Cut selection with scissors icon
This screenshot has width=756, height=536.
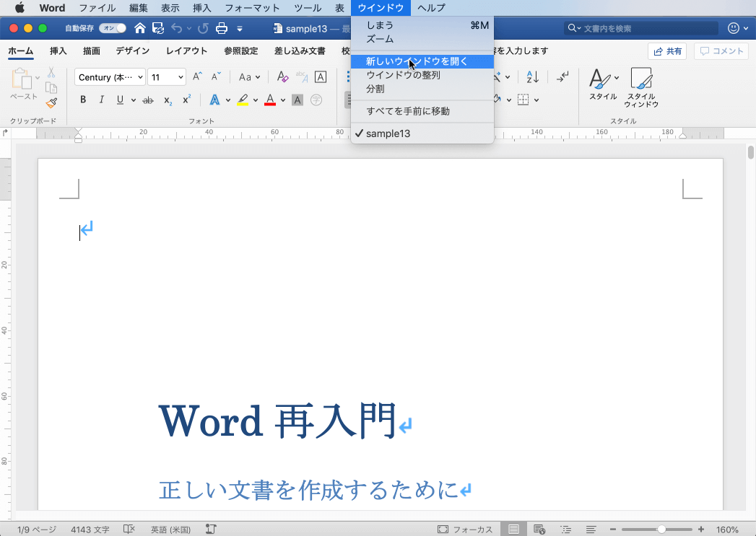(51, 73)
